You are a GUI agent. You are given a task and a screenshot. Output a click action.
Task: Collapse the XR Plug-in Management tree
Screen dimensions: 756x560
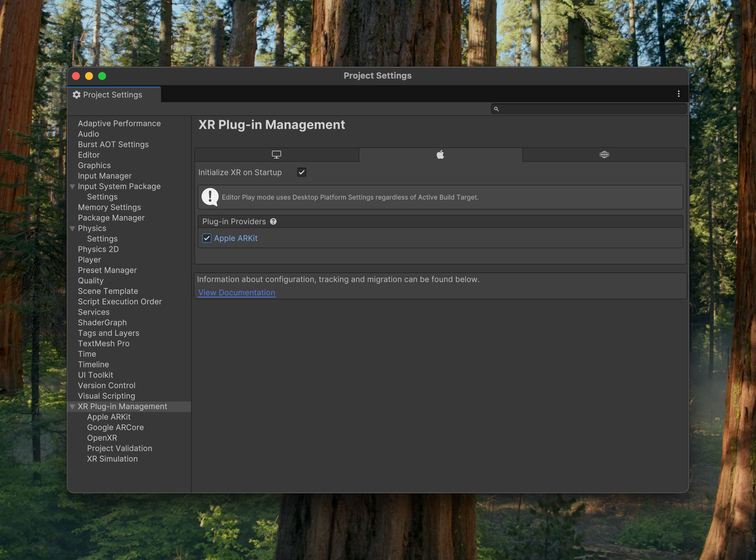tap(72, 406)
